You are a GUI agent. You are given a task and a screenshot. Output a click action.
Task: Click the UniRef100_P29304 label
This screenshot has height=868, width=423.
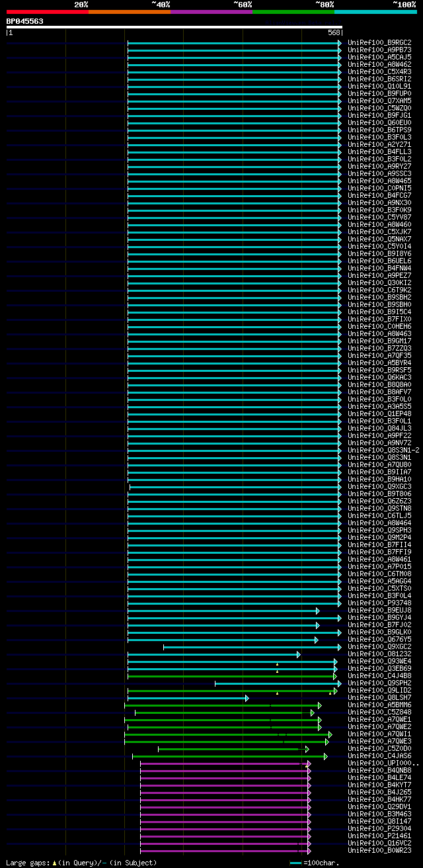[x=379, y=828]
